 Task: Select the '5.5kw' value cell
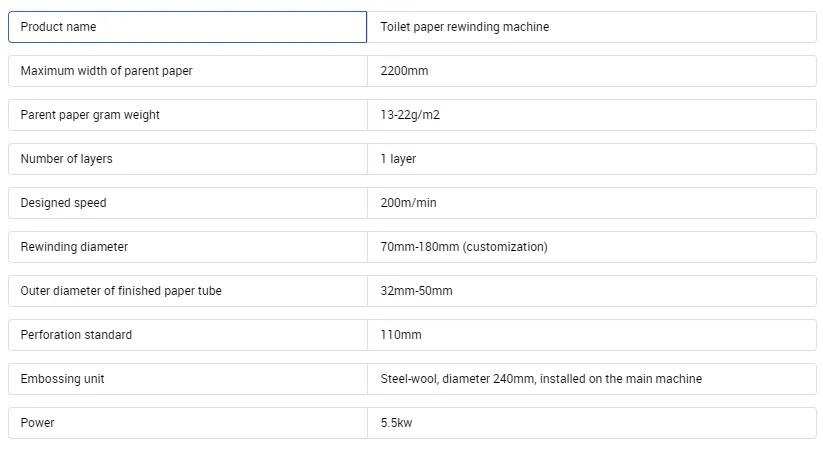(591, 423)
